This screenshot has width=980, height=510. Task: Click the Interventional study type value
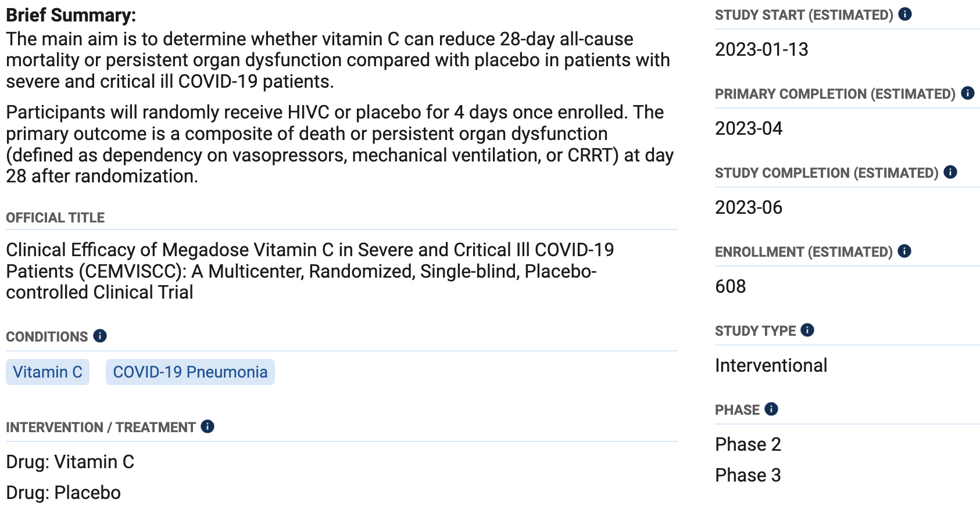pyautogui.click(x=771, y=365)
